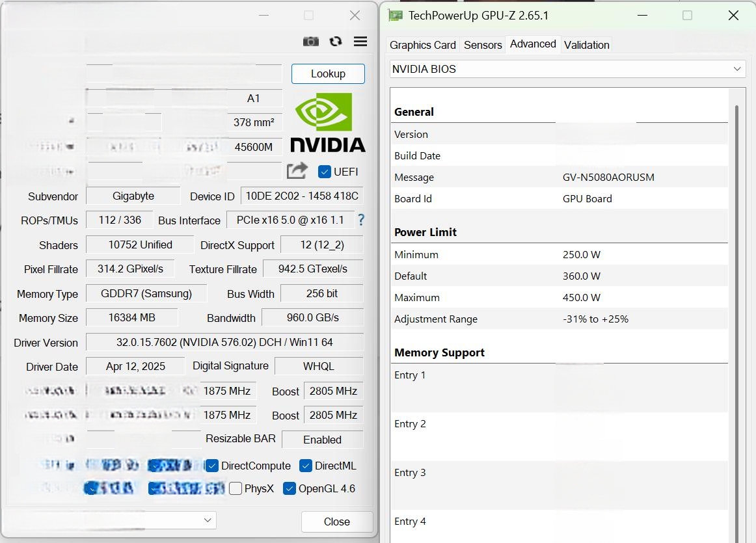This screenshot has height=543, width=756.
Task: Click the 960.0 GB/s bandwidth value
Action: click(312, 317)
